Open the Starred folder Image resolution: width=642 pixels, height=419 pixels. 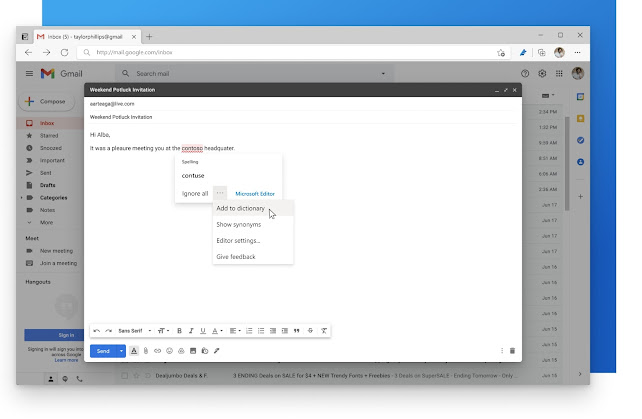49,136
